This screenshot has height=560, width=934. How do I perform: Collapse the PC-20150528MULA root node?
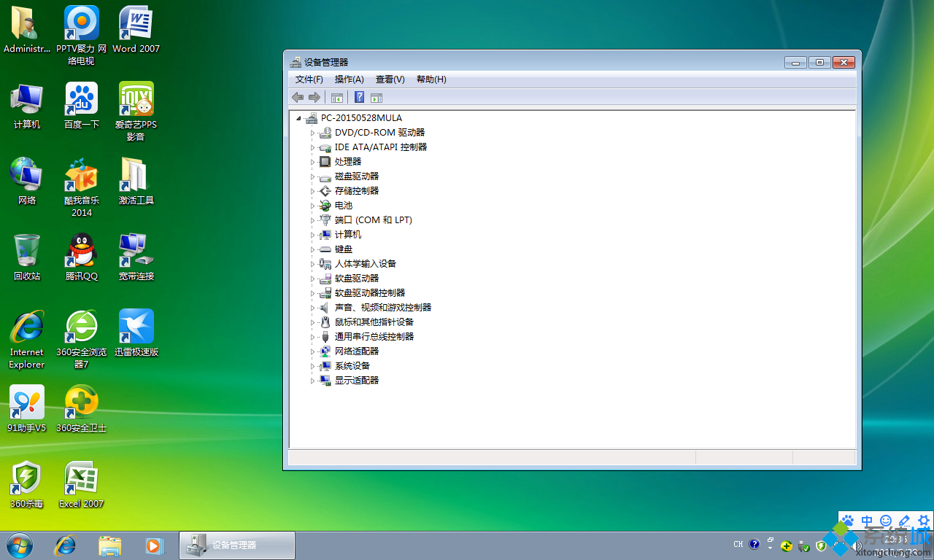[x=298, y=117]
